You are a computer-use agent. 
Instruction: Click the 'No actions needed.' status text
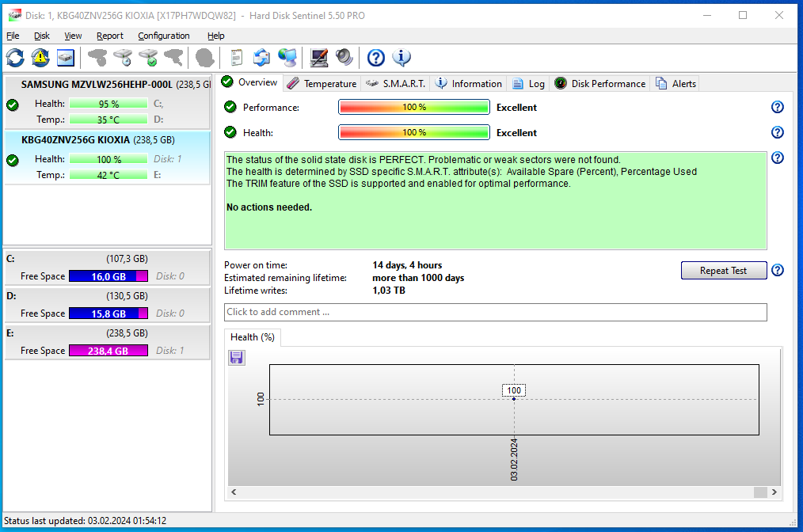click(269, 207)
